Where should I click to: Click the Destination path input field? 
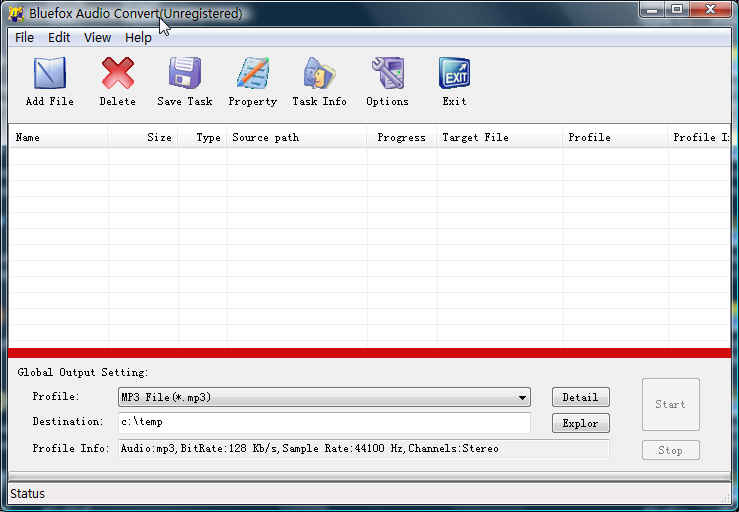point(325,422)
